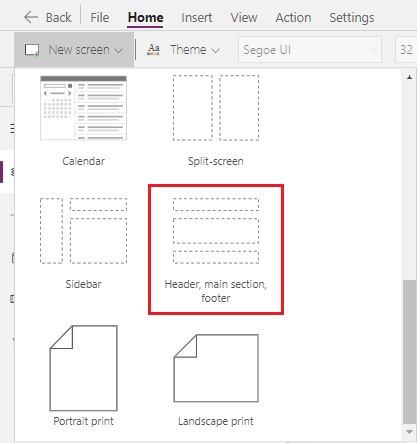Image resolution: width=420 pixels, height=444 pixels.
Task: Open the File menu
Action: 100,17
